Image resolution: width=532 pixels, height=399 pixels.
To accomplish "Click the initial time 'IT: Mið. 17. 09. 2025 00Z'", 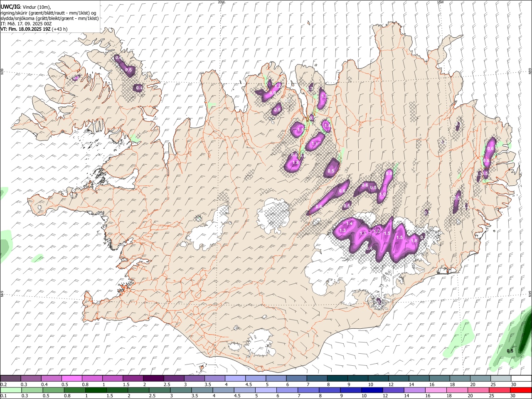I will tap(26, 24).
